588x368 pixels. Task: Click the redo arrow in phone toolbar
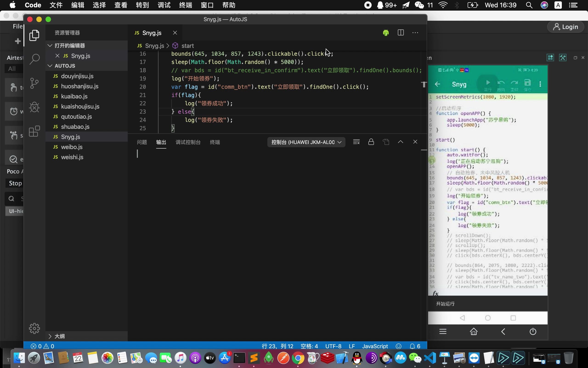pos(514,83)
